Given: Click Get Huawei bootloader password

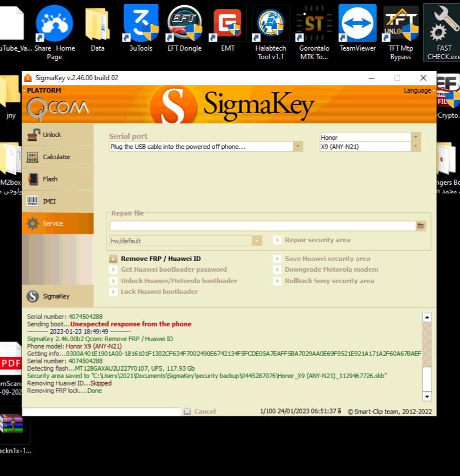Looking at the screenshot, I should coord(174,270).
